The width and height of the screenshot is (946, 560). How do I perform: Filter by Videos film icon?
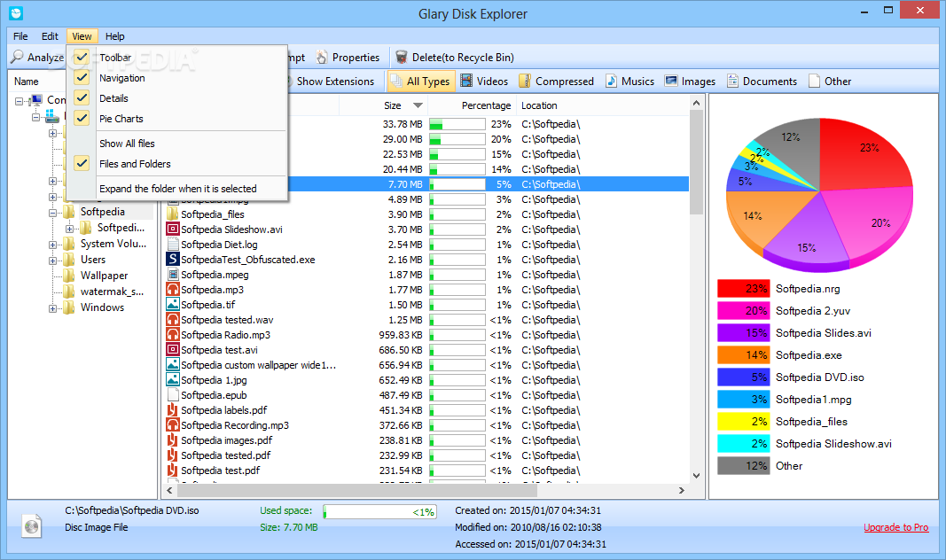click(x=466, y=81)
